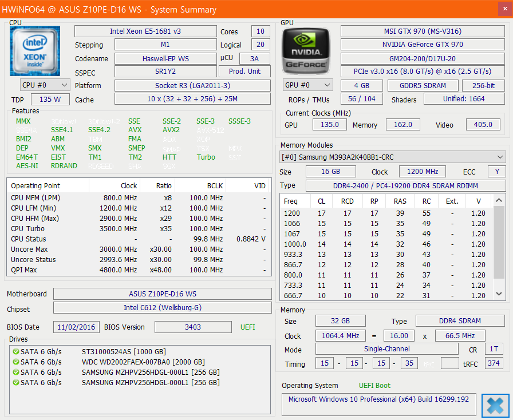The width and height of the screenshot is (513, 420).
Task: Click the Intel Xeon processor logo
Action: point(35,51)
